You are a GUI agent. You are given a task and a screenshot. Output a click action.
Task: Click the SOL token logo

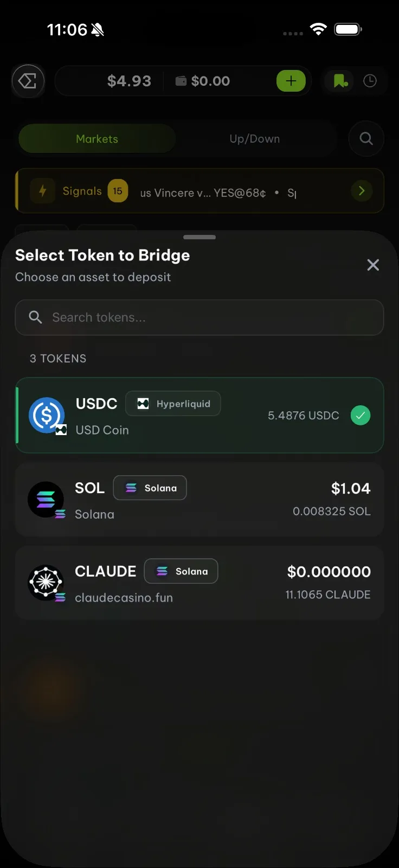(x=46, y=499)
